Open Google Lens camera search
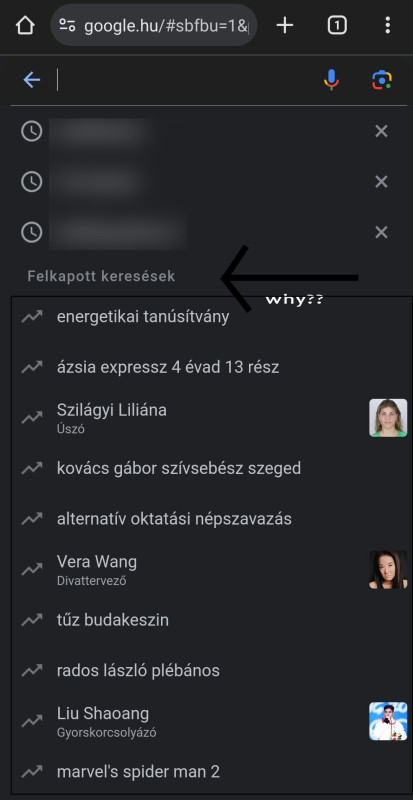This screenshot has height=800, width=413. (x=382, y=80)
